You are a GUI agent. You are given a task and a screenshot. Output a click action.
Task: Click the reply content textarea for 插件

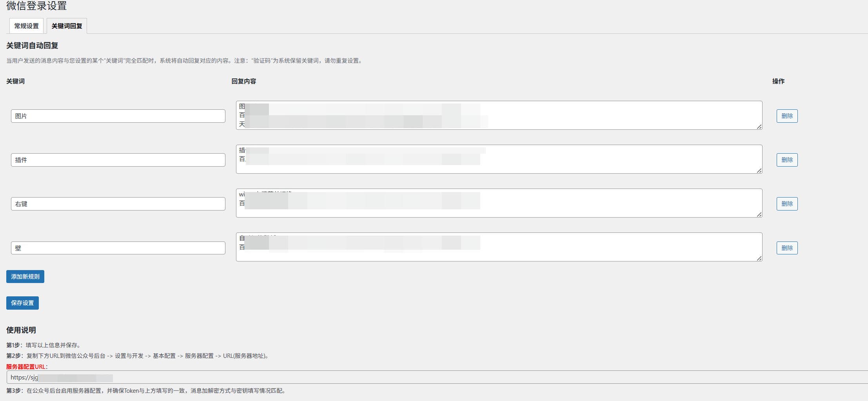pos(499,159)
